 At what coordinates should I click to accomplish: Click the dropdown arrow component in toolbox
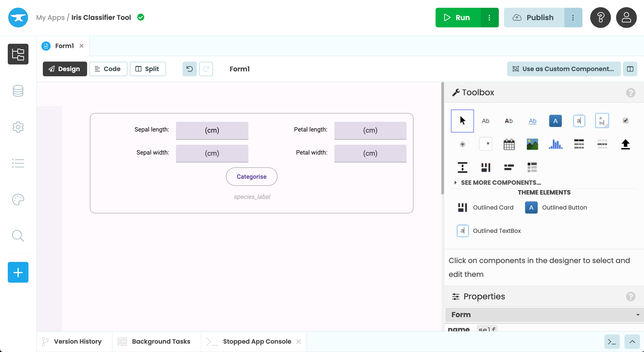coord(486,144)
